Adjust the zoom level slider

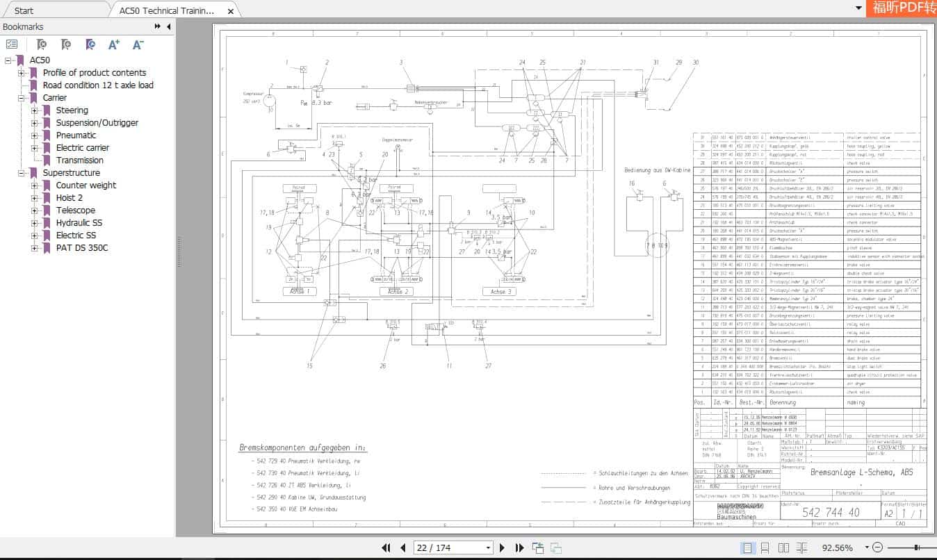click(916, 547)
